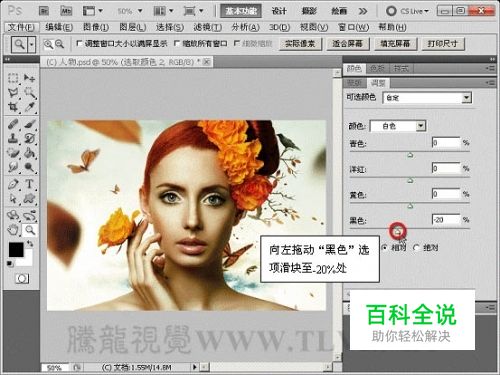Open the 窗口(W) menu
Viewport: 500px width, 375px height.
click(x=353, y=27)
